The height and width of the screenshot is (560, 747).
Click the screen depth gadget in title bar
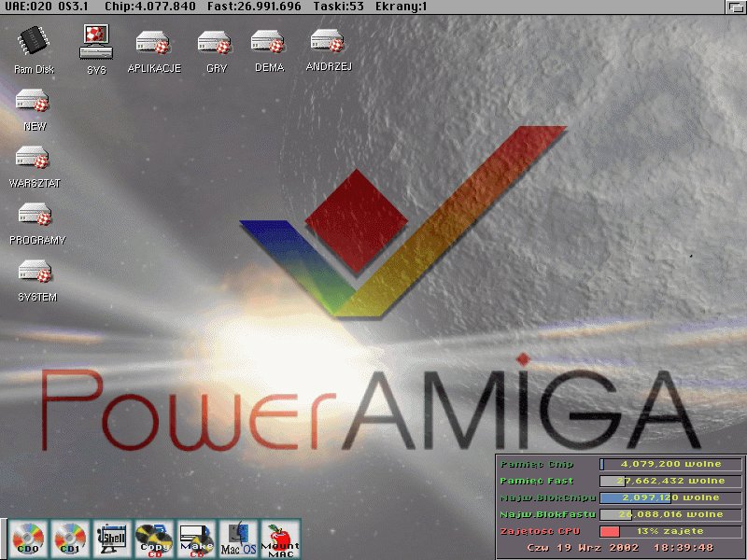click(736, 7)
